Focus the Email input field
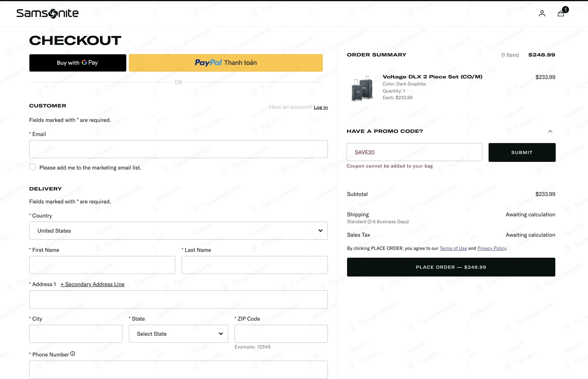The image size is (588, 379). pyautogui.click(x=179, y=149)
